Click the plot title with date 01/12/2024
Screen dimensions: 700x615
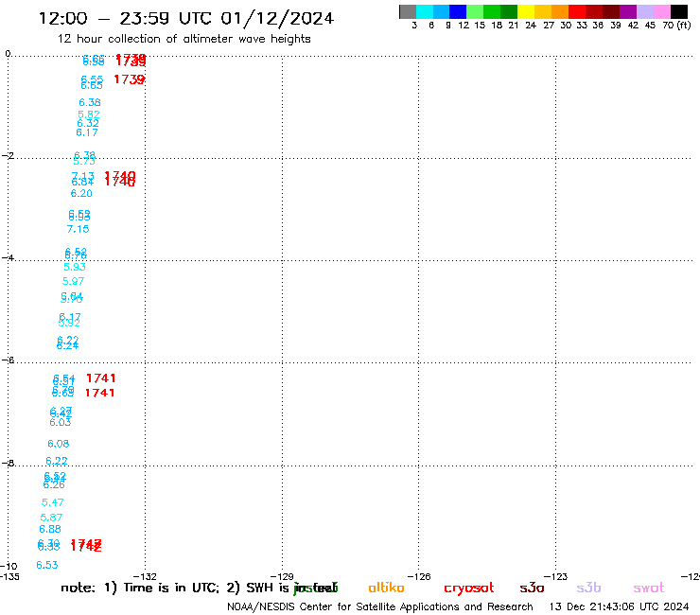click(x=186, y=19)
